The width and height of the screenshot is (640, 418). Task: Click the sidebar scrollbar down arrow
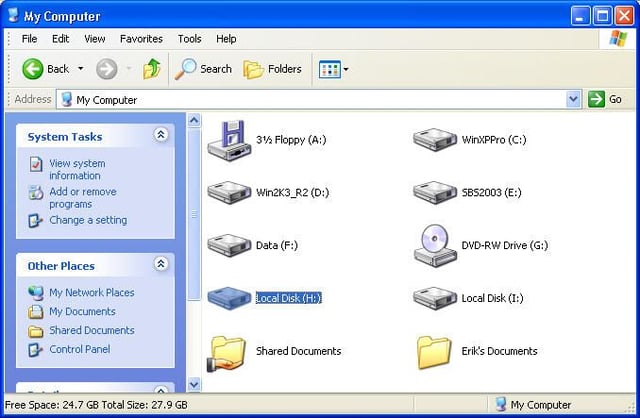pos(194,384)
